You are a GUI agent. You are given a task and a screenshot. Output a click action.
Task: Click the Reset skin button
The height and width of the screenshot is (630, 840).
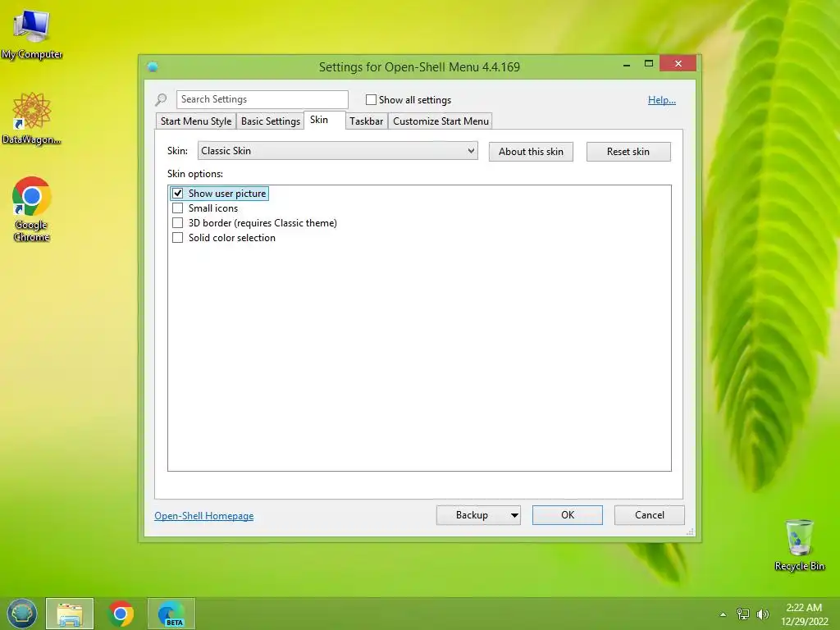[x=628, y=152]
